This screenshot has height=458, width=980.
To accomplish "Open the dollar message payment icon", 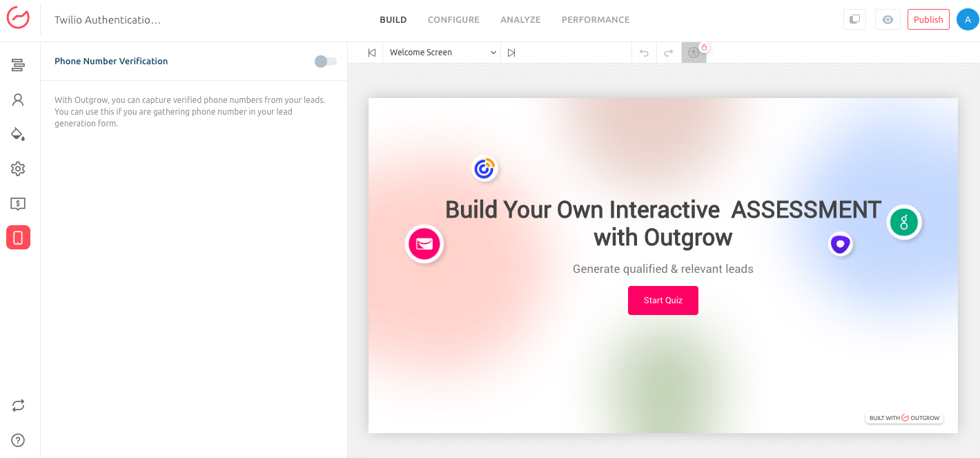I will (x=18, y=204).
